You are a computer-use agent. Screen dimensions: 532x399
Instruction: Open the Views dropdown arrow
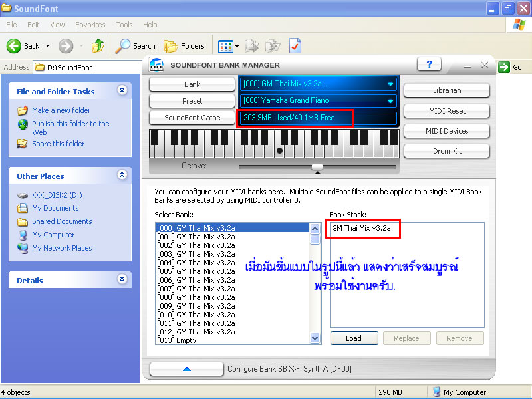tap(237, 46)
